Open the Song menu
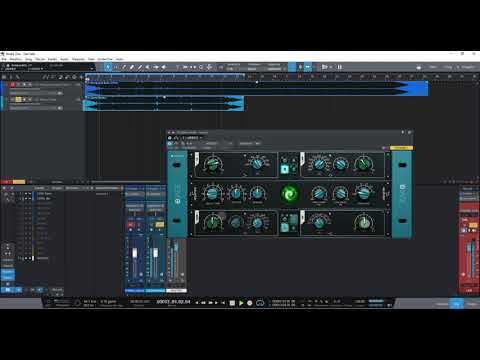Image resolution: width=480 pixels, height=360 pixels. 28,59
